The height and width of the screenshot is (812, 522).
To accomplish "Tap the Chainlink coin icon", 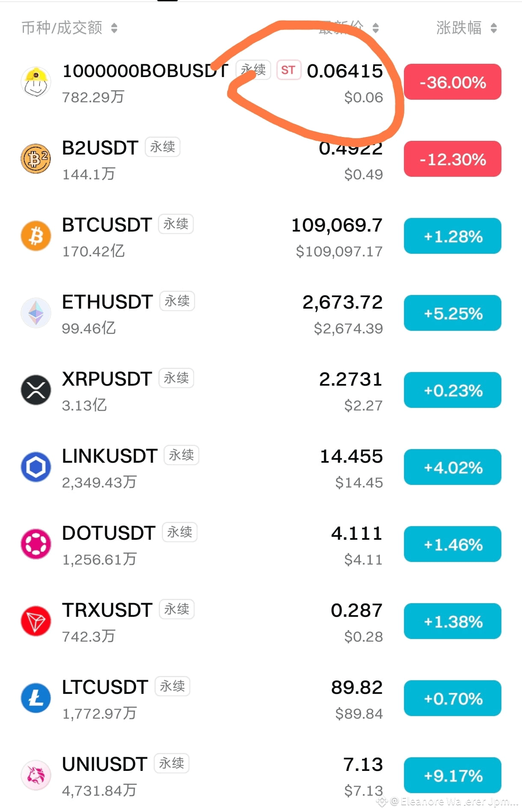I will (36, 467).
